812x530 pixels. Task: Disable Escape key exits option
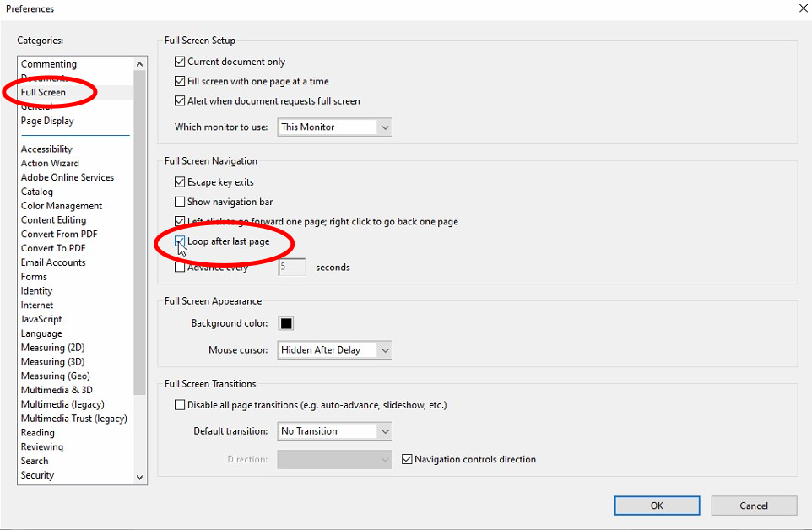point(180,182)
